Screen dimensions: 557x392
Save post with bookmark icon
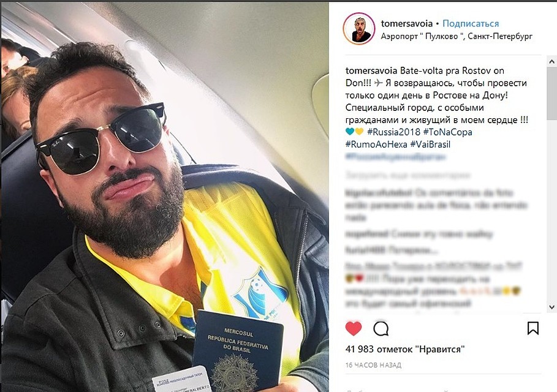coord(533,328)
